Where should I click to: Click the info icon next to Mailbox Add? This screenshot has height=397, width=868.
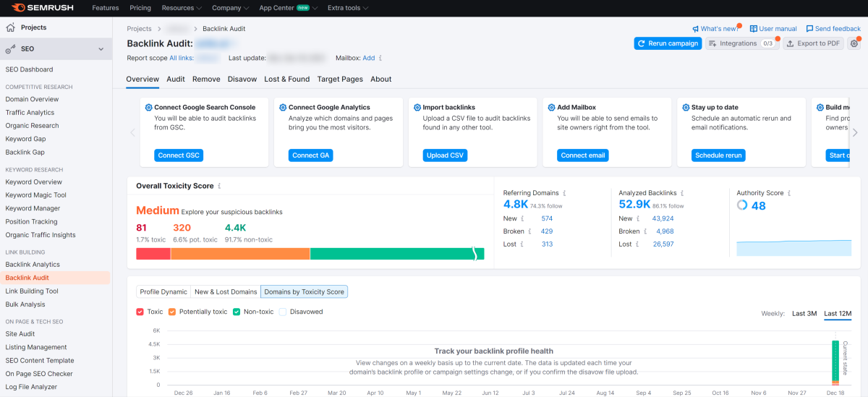click(380, 58)
